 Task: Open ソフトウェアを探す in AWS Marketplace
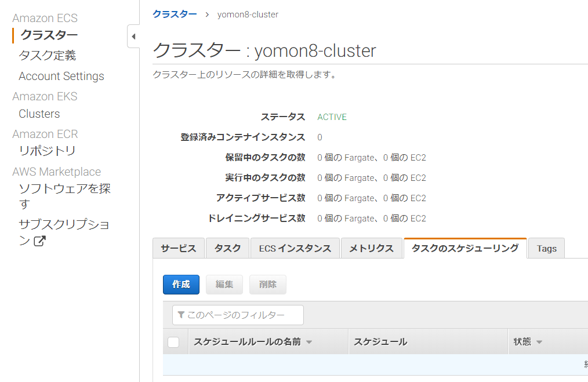[x=64, y=196]
